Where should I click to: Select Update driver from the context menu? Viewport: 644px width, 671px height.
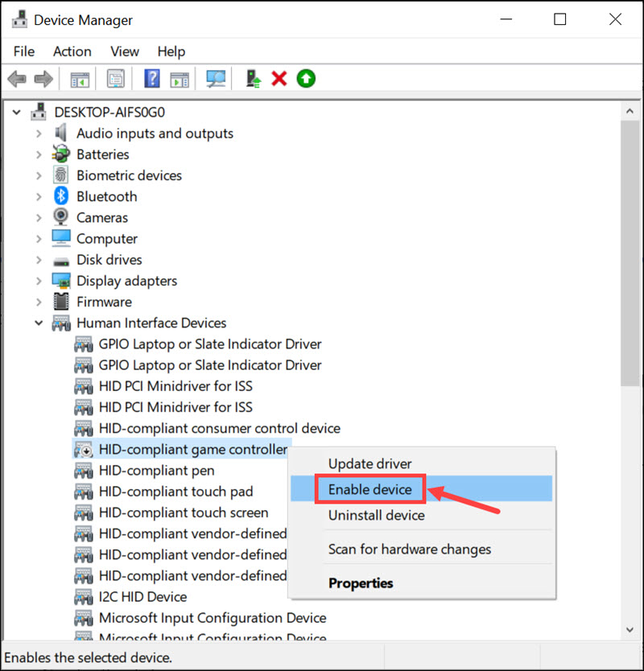pyautogui.click(x=369, y=463)
